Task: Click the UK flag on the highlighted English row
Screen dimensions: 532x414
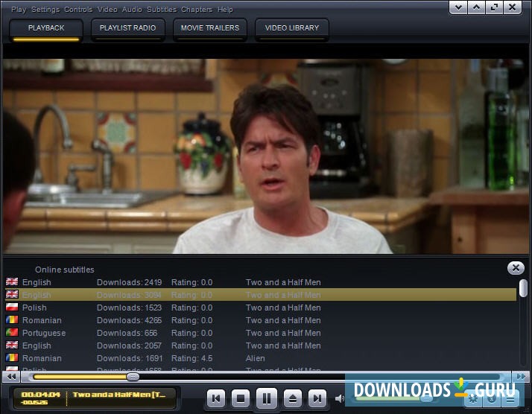Action: point(12,294)
